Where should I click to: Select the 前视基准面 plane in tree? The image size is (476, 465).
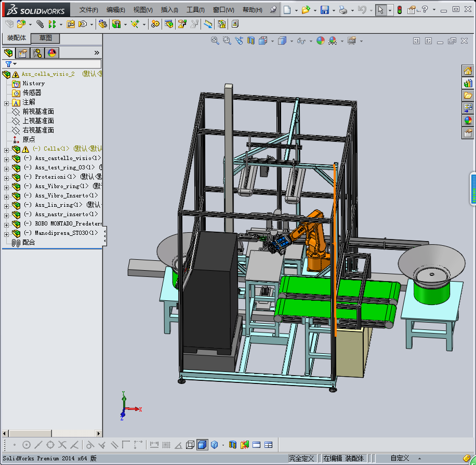coord(38,112)
